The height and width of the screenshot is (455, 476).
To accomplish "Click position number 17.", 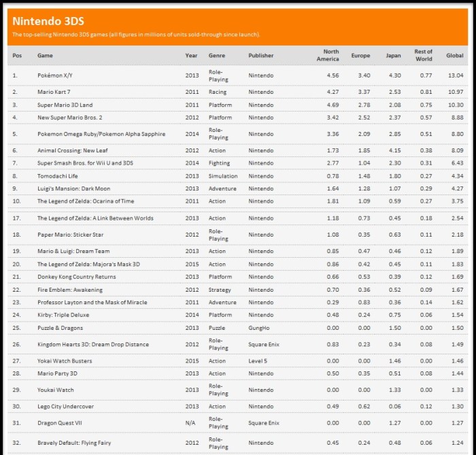I will [16, 218].
